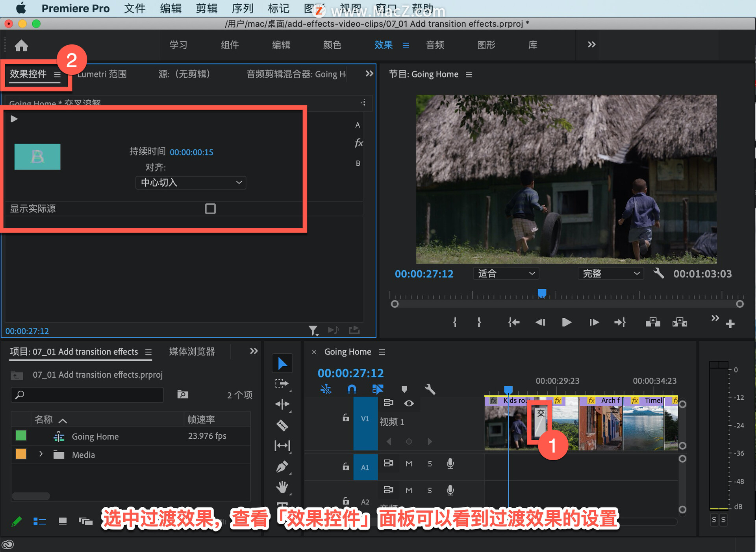This screenshot has width=756, height=552.
Task: Open Program Monitor panel menu
Action: click(469, 74)
